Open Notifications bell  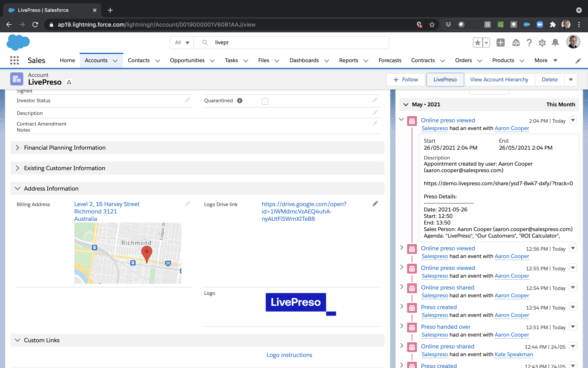(556, 43)
